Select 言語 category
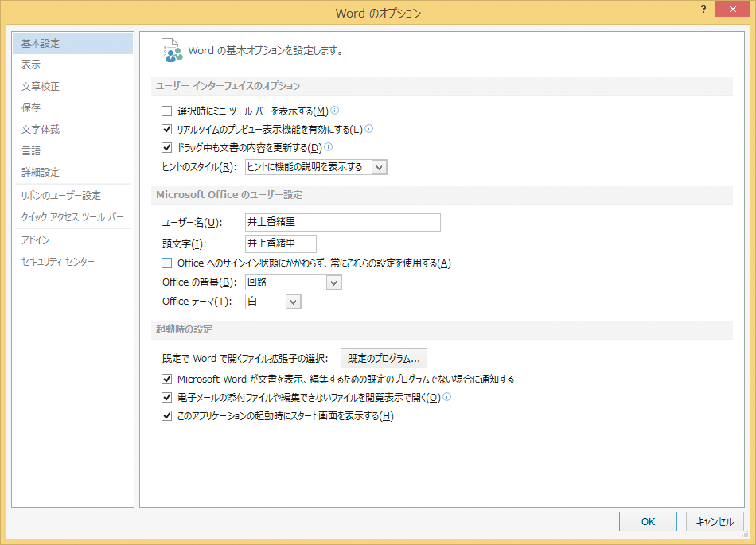The height and width of the screenshot is (545, 756). [x=72, y=151]
